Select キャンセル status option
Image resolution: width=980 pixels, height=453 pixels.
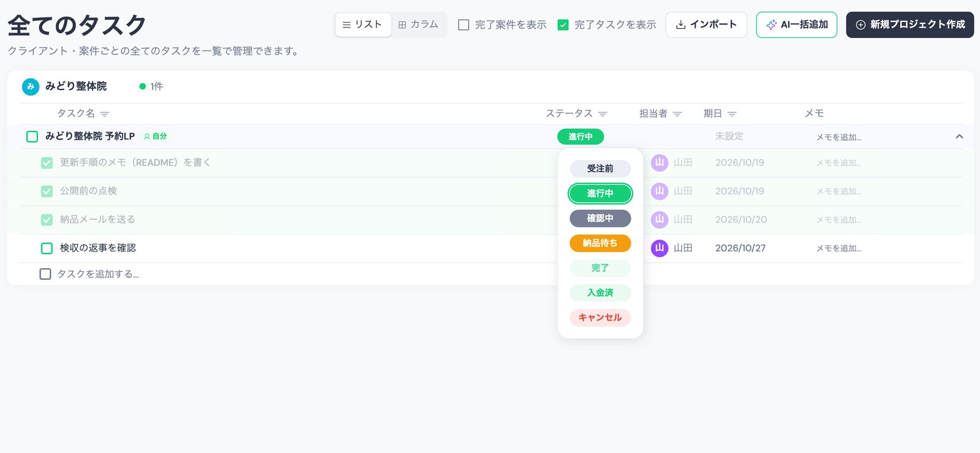click(x=600, y=318)
